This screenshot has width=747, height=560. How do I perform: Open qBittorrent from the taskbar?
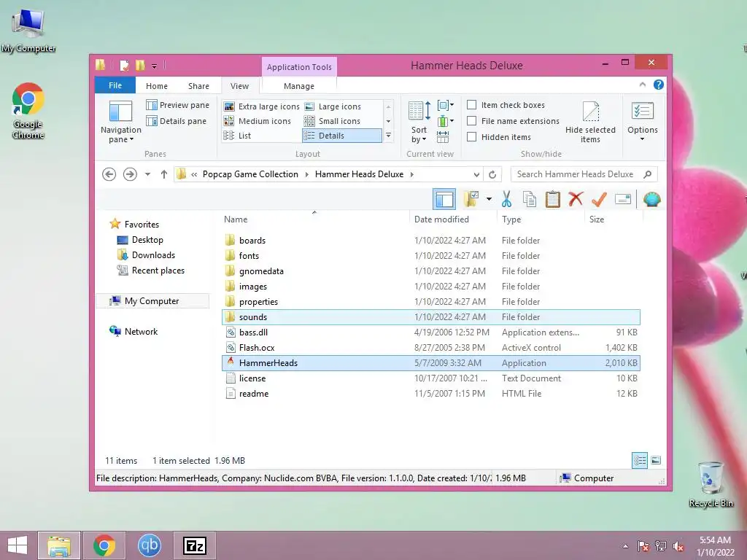click(x=149, y=545)
